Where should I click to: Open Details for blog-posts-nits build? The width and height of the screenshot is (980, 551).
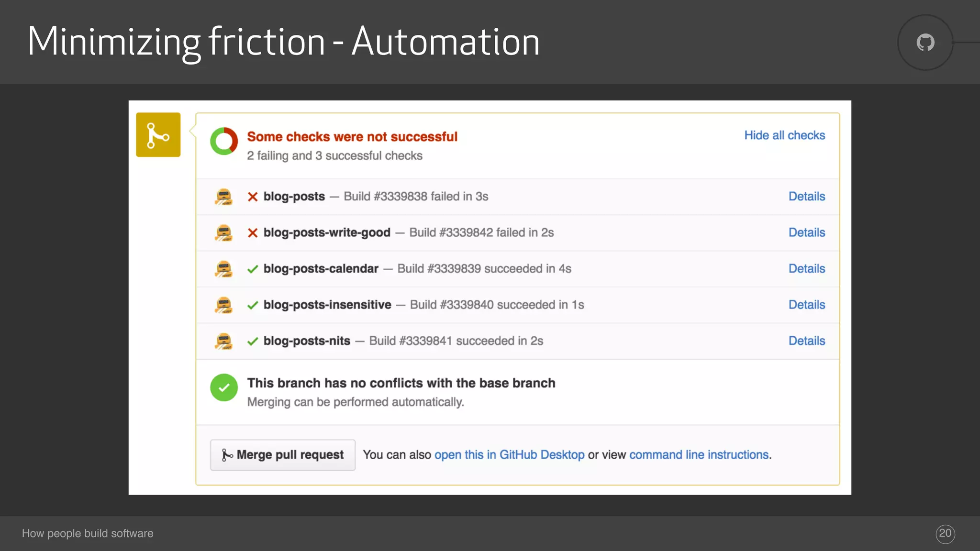point(807,341)
